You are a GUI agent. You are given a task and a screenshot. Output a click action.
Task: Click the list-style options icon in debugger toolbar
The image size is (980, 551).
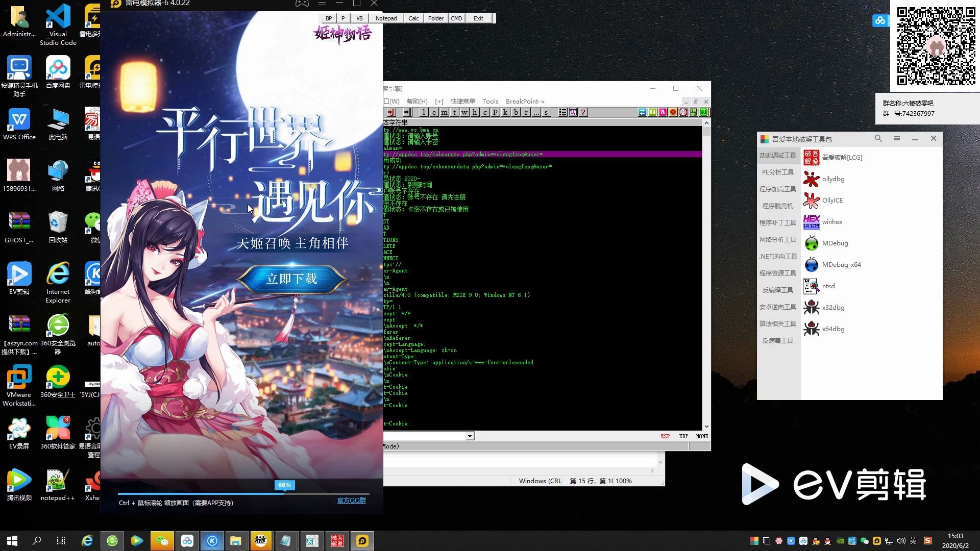pos(562,112)
